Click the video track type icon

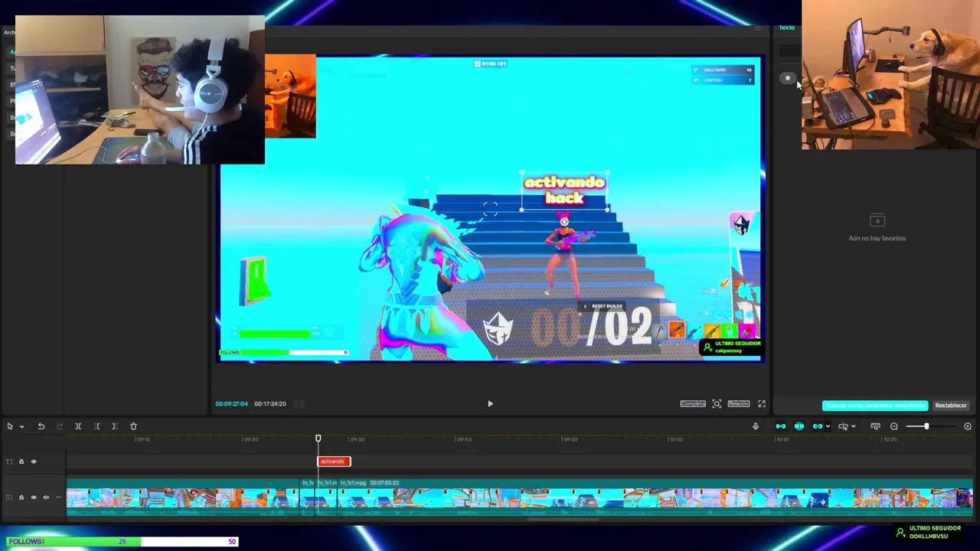pyautogui.click(x=9, y=497)
